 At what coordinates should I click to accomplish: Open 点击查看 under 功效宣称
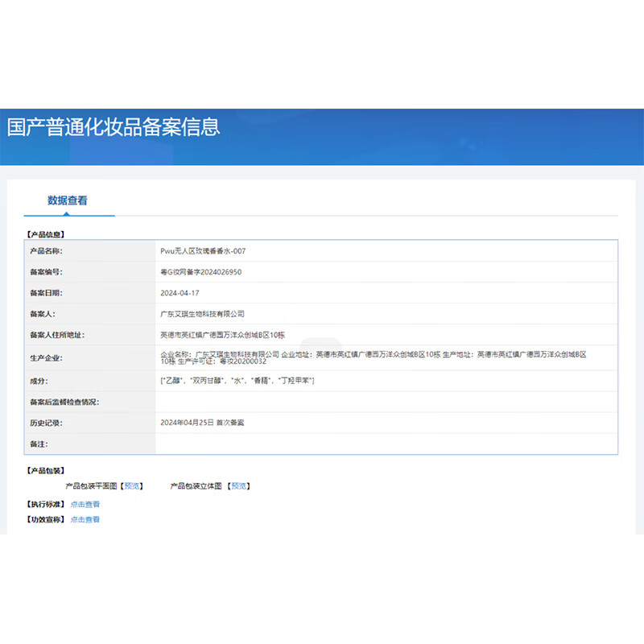coord(83,519)
